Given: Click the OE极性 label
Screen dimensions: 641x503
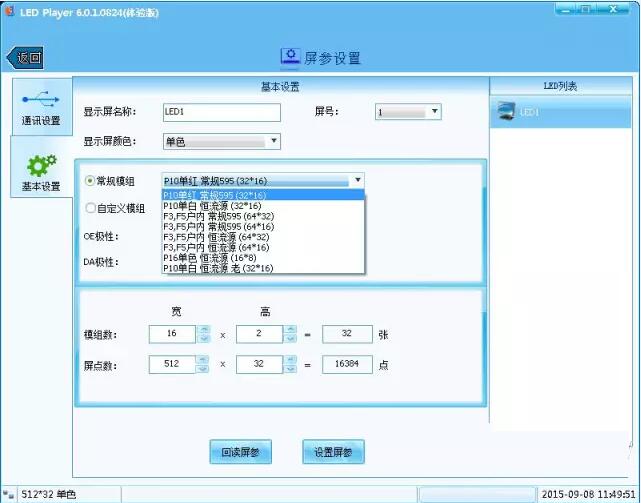Looking at the screenshot, I should pos(101,236).
